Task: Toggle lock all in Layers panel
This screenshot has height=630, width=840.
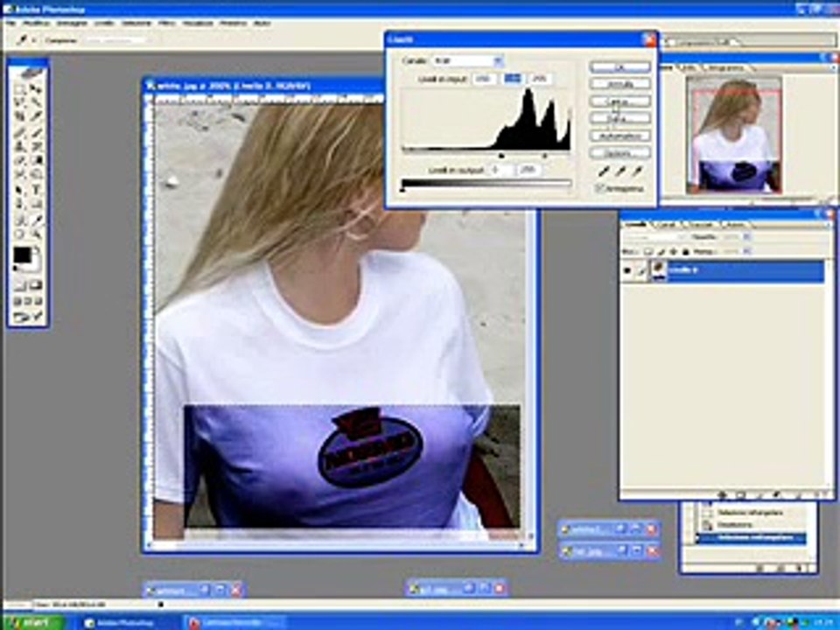Action: [x=686, y=252]
